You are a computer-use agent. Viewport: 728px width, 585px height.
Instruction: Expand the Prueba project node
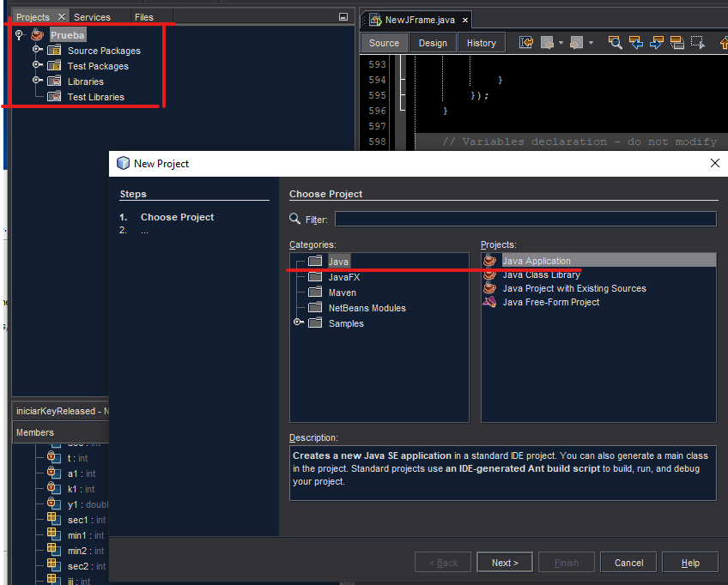point(19,34)
